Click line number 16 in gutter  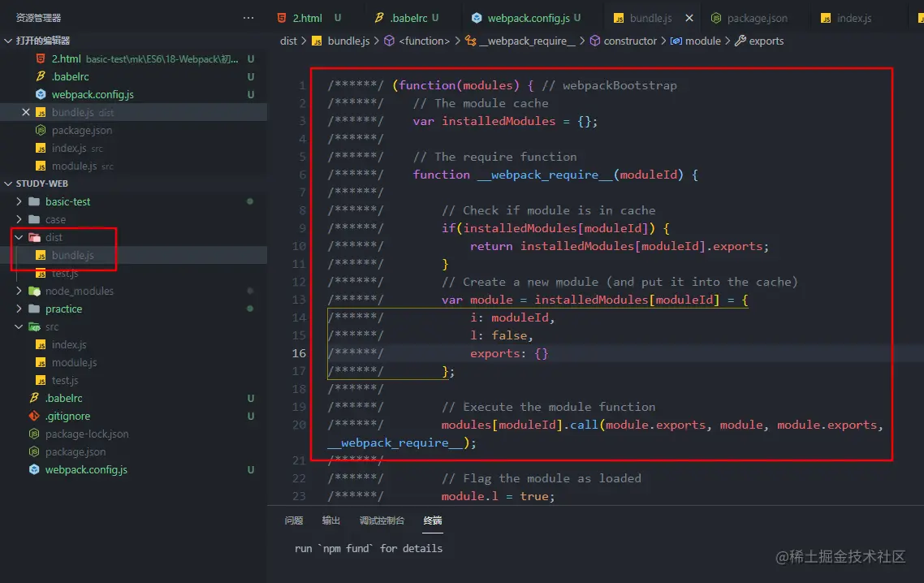pyautogui.click(x=299, y=353)
